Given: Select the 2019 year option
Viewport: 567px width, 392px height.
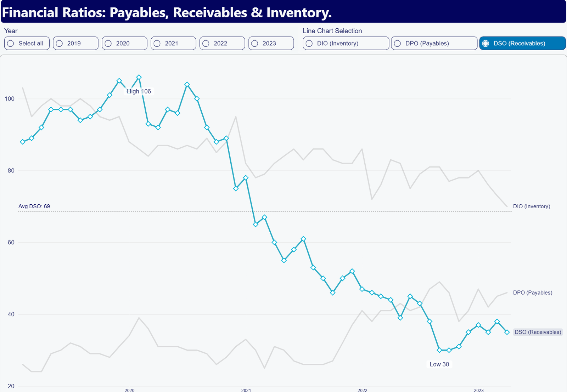Looking at the screenshot, I should (x=75, y=43).
